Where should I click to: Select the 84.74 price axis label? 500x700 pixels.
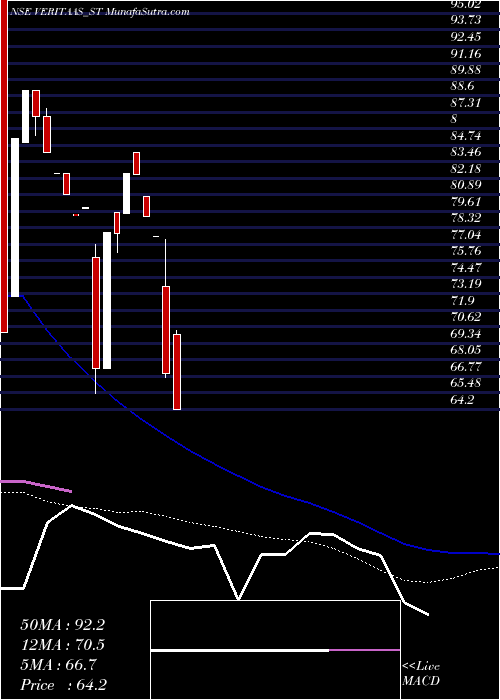click(x=466, y=136)
